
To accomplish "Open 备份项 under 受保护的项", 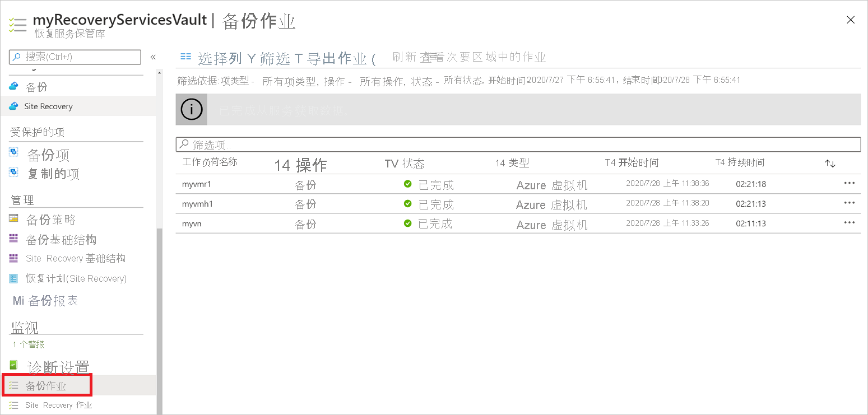I will tap(48, 155).
